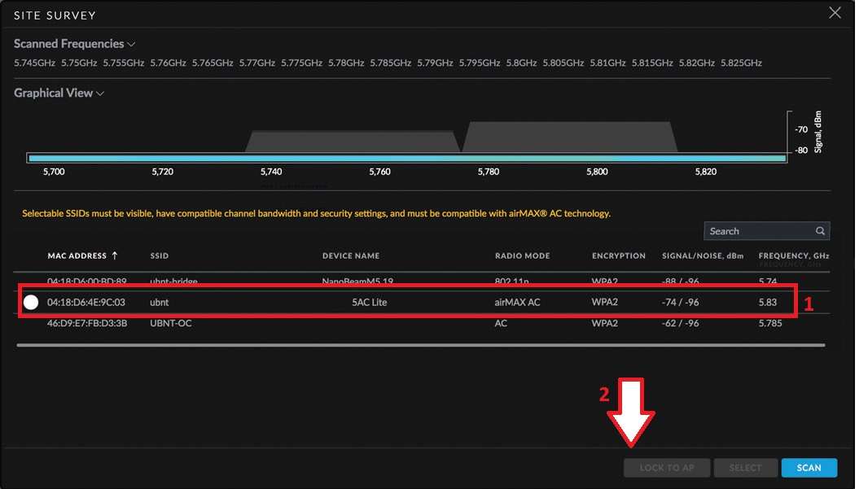Sort list by SSID column header
Image resolution: width=868 pixels, height=489 pixels.
click(159, 256)
